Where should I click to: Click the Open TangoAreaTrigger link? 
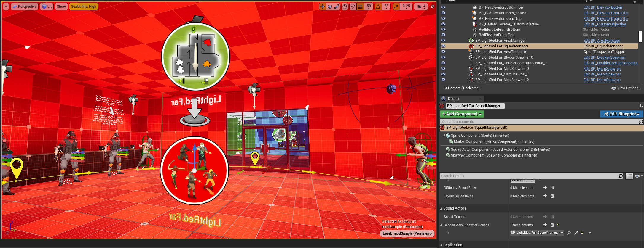[604, 52]
